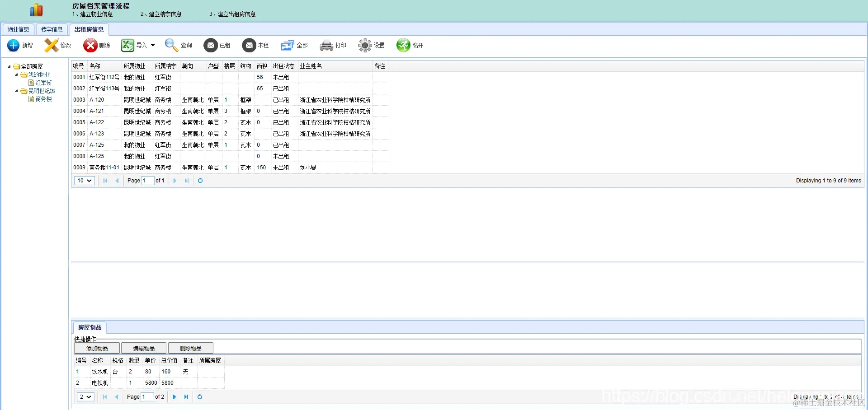Open page size dropdown showing 2
Image resolution: width=868 pixels, height=410 pixels.
click(85, 397)
